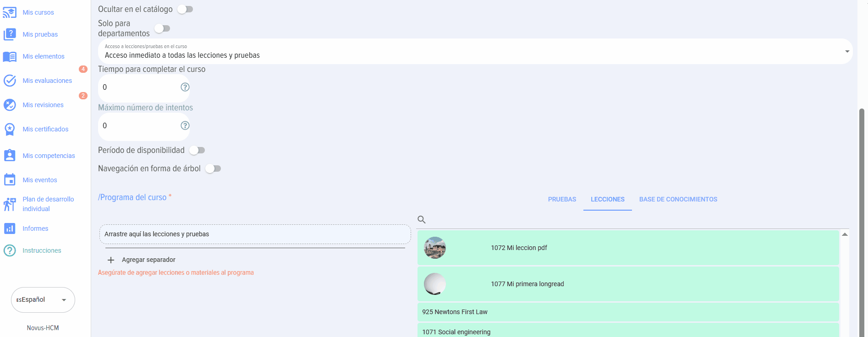Viewport: 868px width, 337px height.
Task: Click the Máximo número de intentos field
Action: (137, 126)
